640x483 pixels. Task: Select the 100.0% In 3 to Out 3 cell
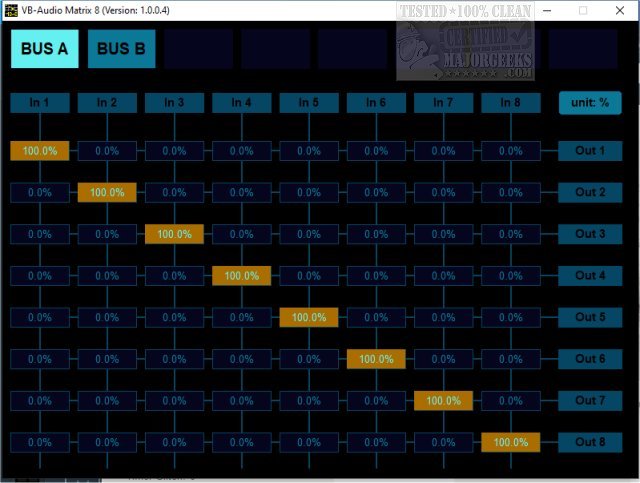click(x=174, y=234)
